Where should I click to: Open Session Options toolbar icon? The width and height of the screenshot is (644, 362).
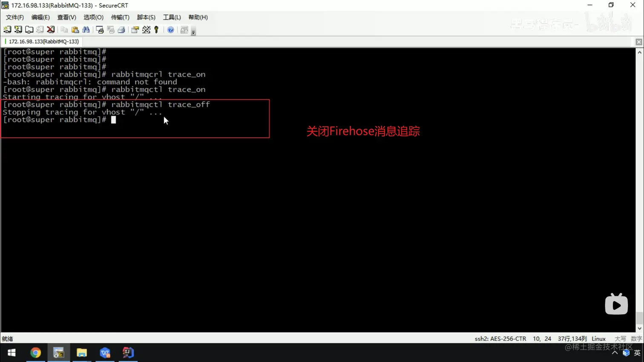coord(135,30)
